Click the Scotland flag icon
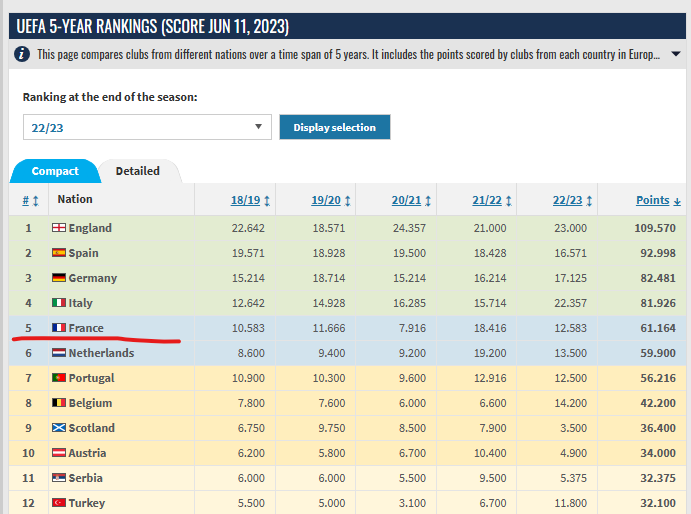Image resolution: width=691 pixels, height=514 pixels. (x=59, y=428)
